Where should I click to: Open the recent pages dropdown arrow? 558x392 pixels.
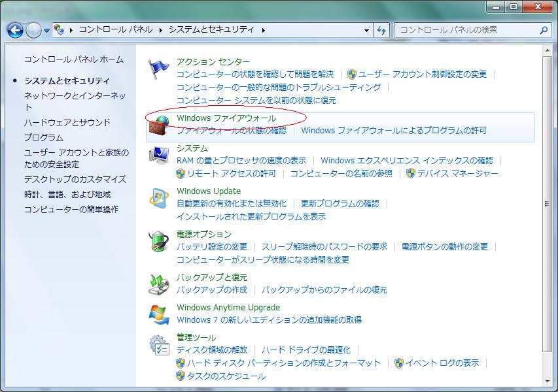(46, 31)
